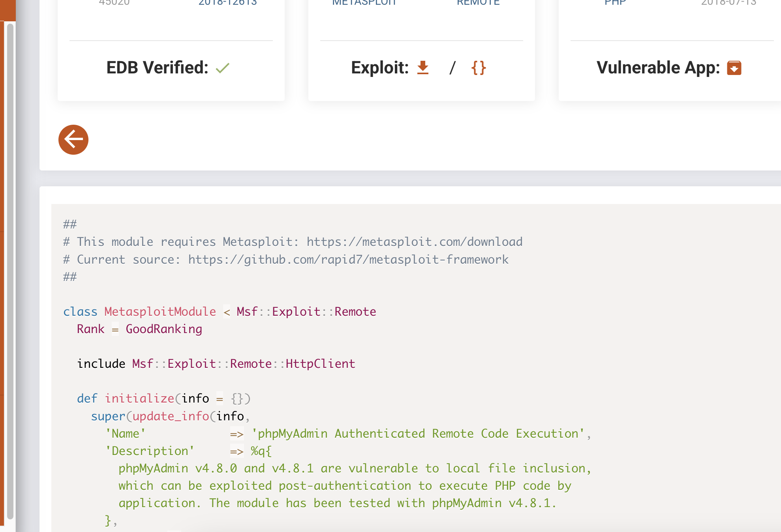Viewport: 781px width, 532px height.
Task: Click the 'include Msf::Exploit::Remote::HttpClient' line
Action: pos(216,363)
